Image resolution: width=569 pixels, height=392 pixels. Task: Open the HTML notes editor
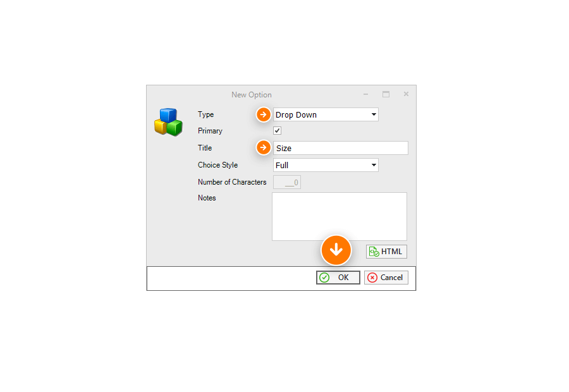pyautogui.click(x=386, y=252)
